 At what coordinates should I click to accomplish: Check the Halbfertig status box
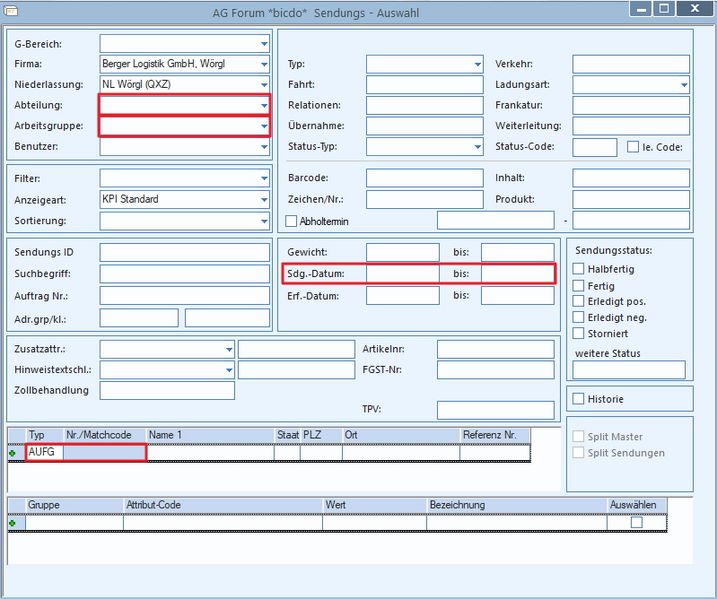click(x=578, y=268)
